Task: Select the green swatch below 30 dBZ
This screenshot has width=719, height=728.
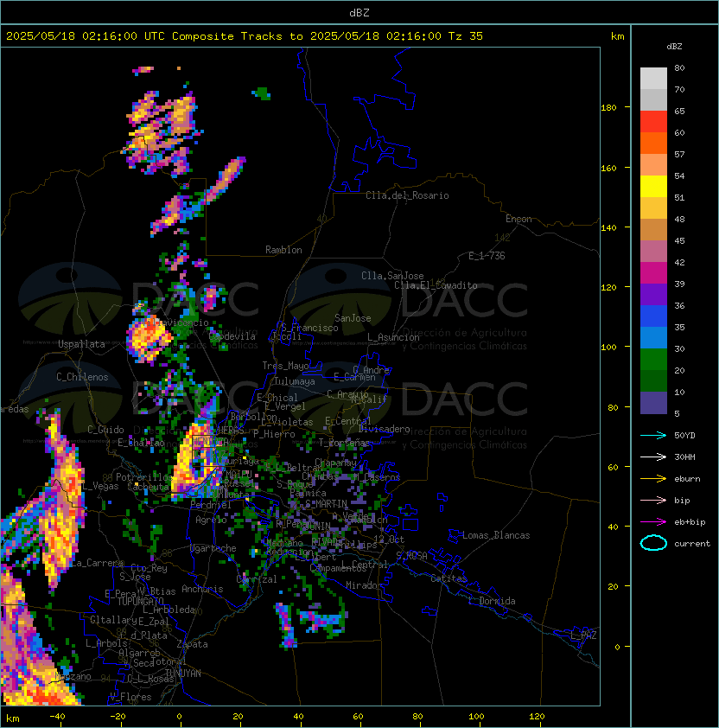Action: click(653, 360)
